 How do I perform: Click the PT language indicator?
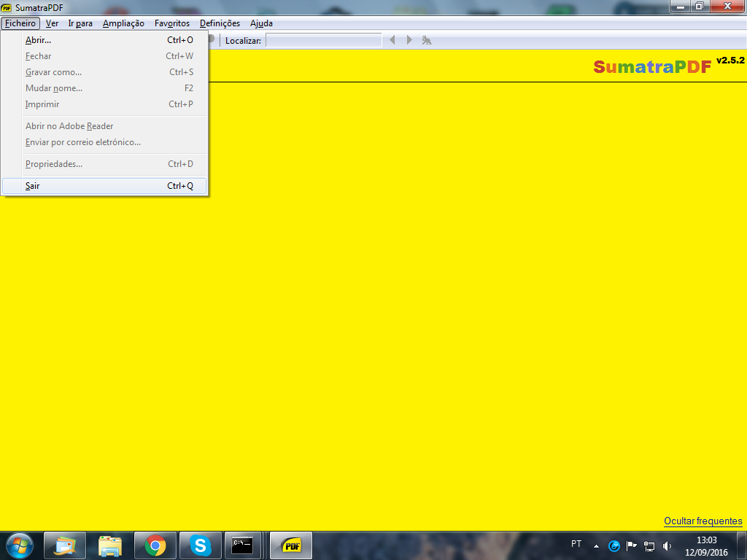click(x=576, y=544)
